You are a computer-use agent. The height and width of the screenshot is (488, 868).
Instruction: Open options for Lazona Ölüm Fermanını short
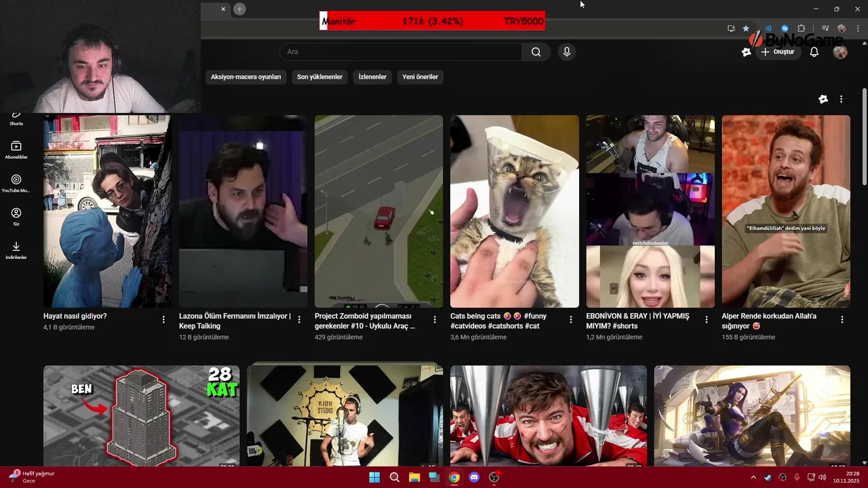coord(299,319)
